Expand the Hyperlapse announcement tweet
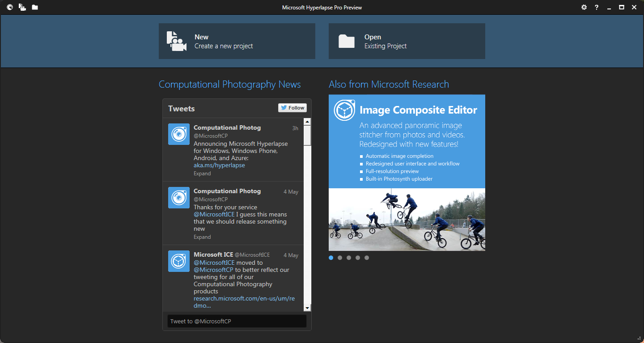The width and height of the screenshot is (644, 343). point(202,174)
